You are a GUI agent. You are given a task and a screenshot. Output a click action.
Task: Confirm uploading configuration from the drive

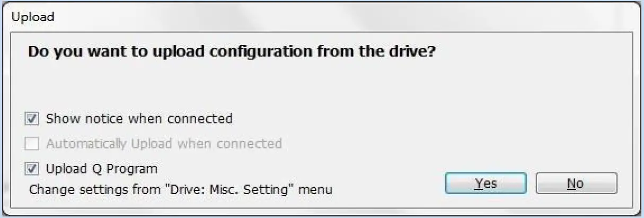(x=486, y=184)
